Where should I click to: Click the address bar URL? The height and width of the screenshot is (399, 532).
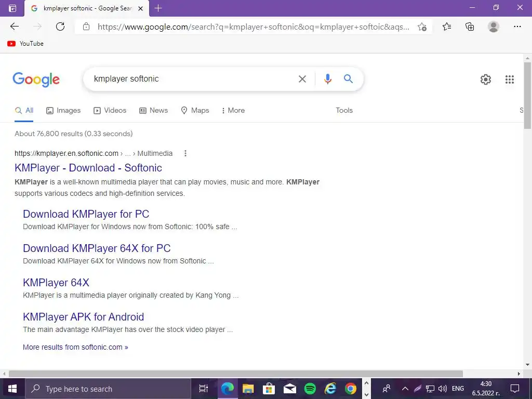[253, 26]
